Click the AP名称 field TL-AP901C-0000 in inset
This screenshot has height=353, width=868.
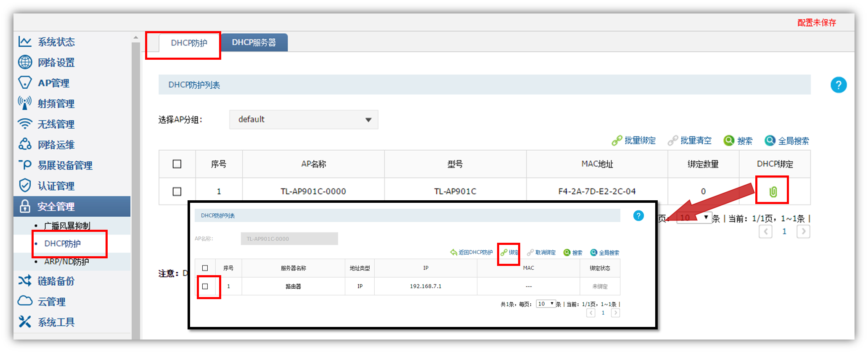point(289,239)
